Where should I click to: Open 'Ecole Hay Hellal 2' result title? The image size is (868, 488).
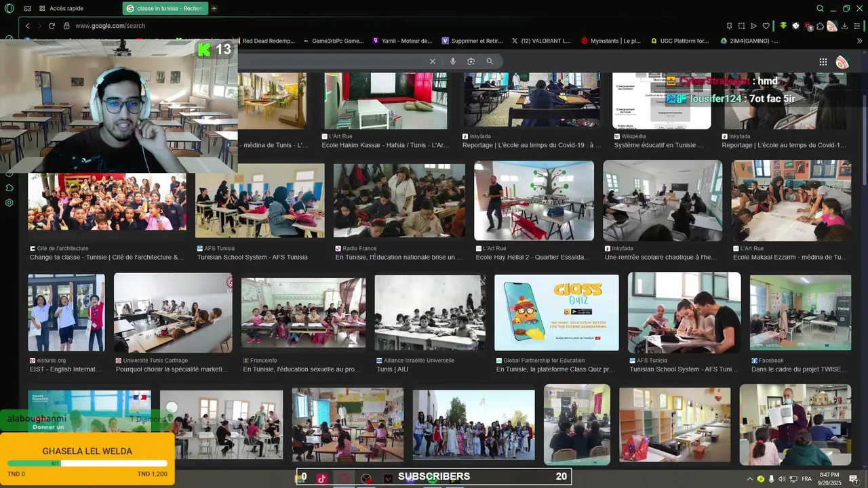click(x=534, y=258)
